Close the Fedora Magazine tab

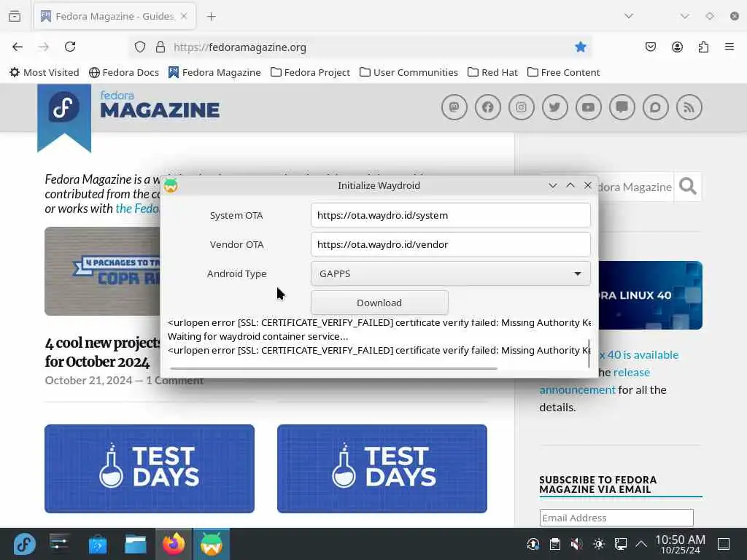tap(184, 16)
